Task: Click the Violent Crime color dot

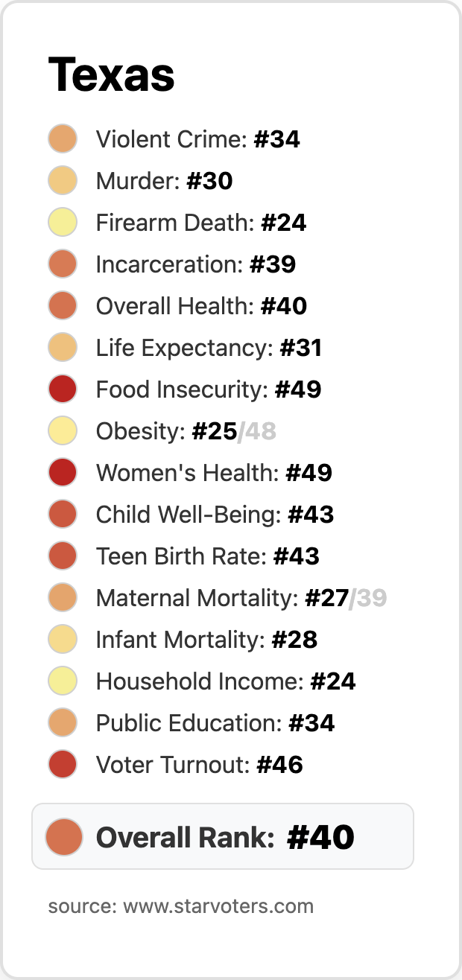Action: tap(63, 139)
